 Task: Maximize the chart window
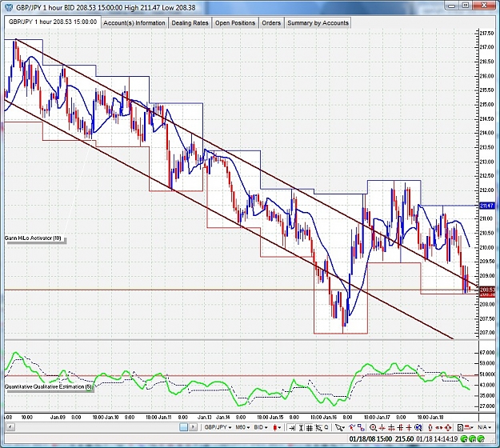coord(466,5)
